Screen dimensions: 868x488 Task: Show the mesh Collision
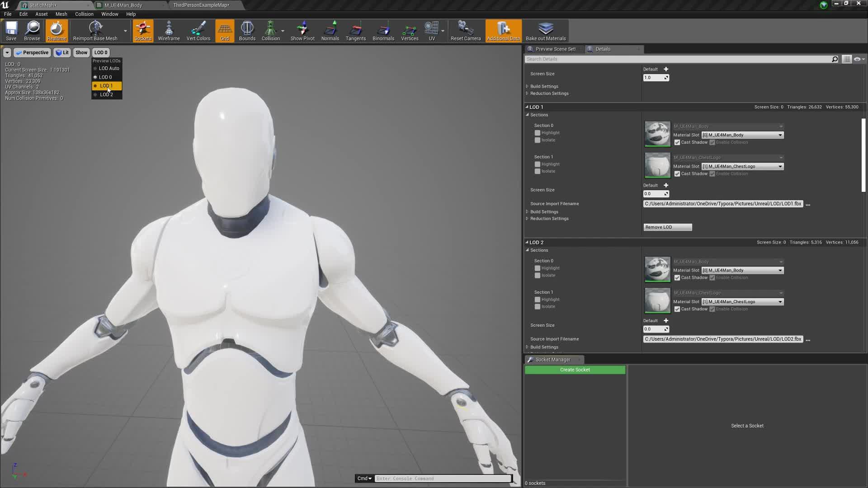point(271,31)
